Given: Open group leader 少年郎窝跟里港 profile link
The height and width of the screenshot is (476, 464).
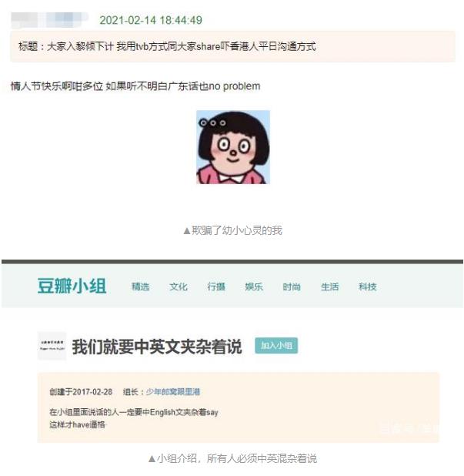Looking at the screenshot, I should [x=173, y=391].
